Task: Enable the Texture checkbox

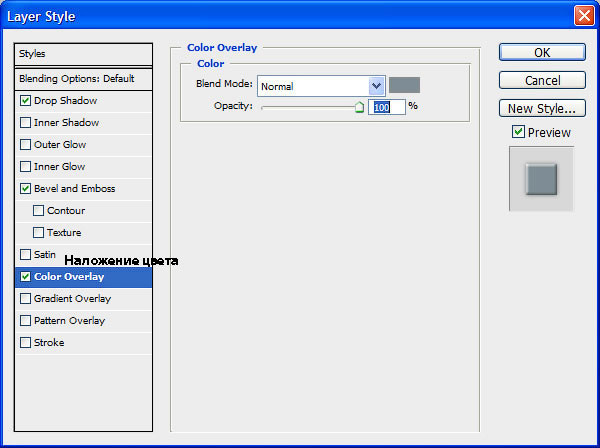Action: point(38,233)
